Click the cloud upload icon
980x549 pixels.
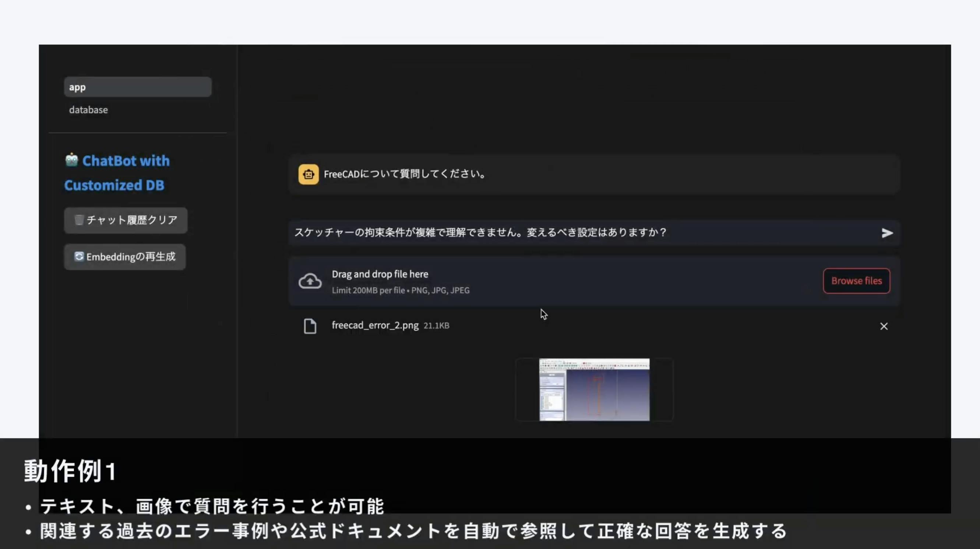click(310, 282)
